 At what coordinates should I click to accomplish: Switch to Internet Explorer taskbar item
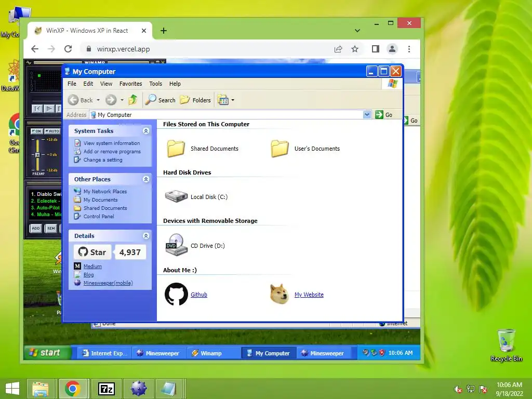click(104, 353)
